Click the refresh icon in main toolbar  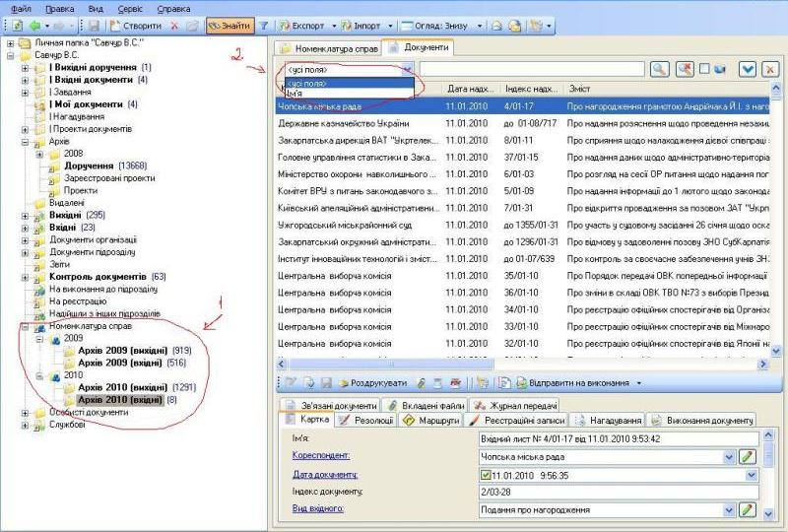tap(17, 26)
